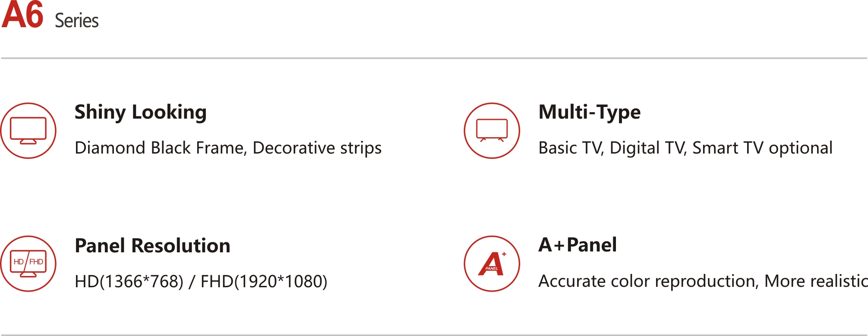868x336 pixels.
Task: Click the Decorative strips phrase
Action: (x=317, y=148)
